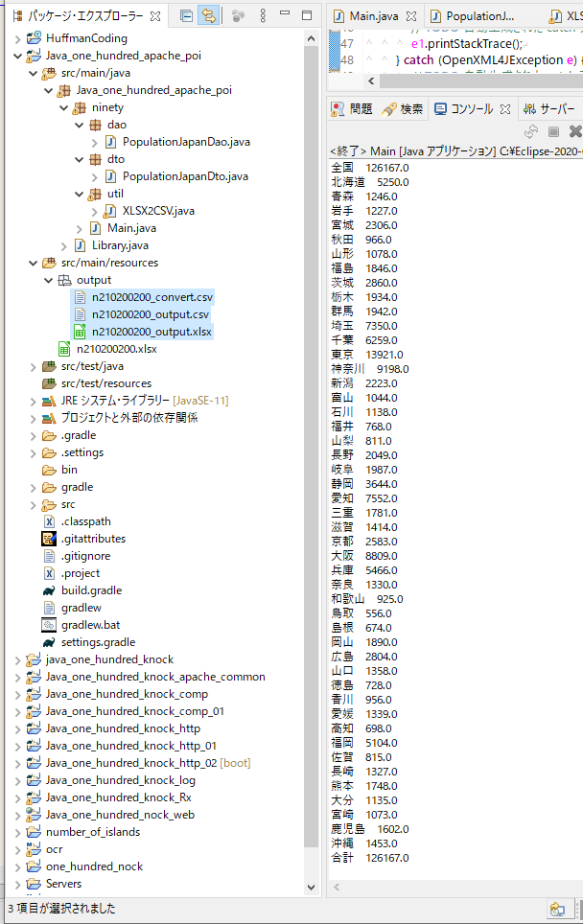Select XLSX2CSV.java file
Image resolution: width=583 pixels, height=924 pixels.
click(158, 211)
